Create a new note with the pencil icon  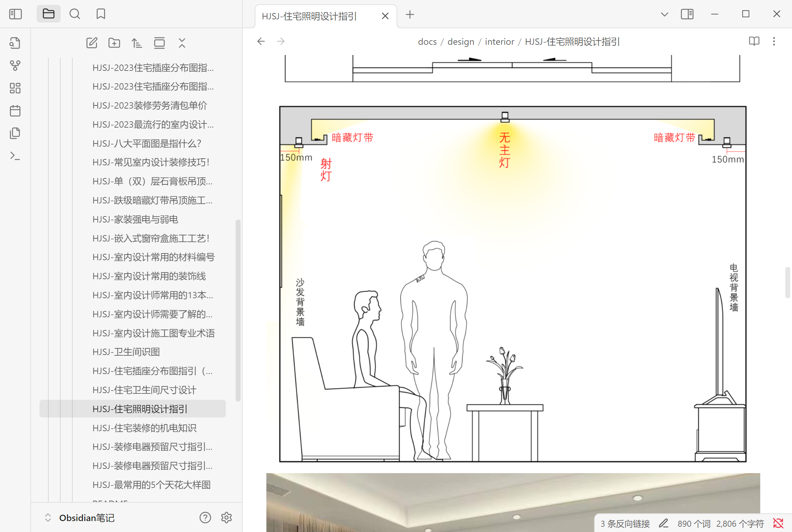click(92, 43)
